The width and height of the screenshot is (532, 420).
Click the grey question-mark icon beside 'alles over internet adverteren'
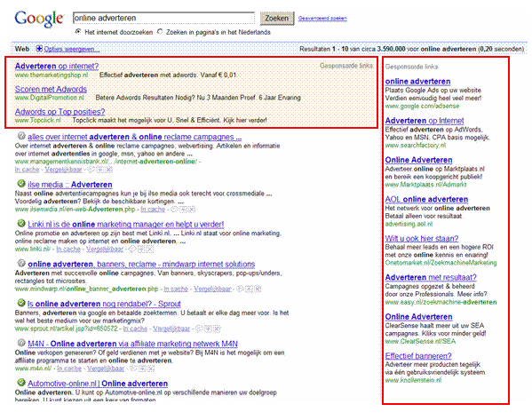click(x=21, y=136)
